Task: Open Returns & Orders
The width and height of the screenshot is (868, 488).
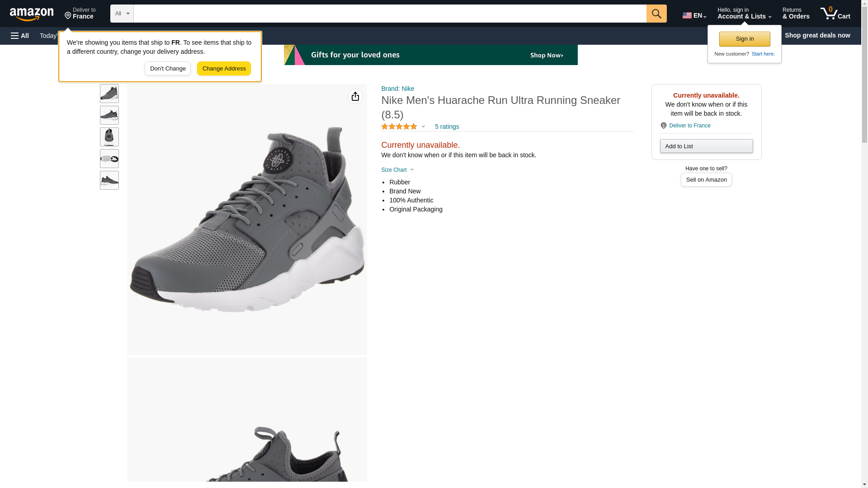Action: [796, 14]
